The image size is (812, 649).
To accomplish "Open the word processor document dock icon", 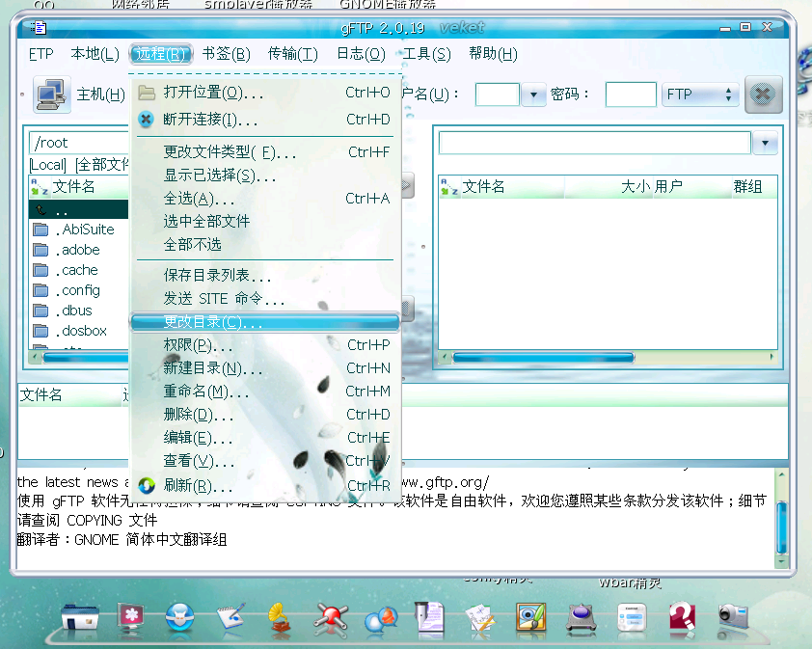I will click(430, 616).
